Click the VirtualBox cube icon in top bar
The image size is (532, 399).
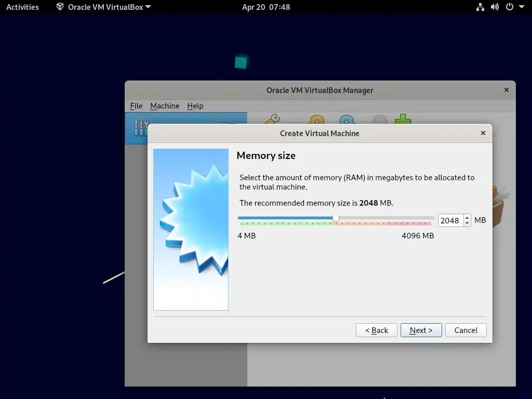(x=60, y=7)
